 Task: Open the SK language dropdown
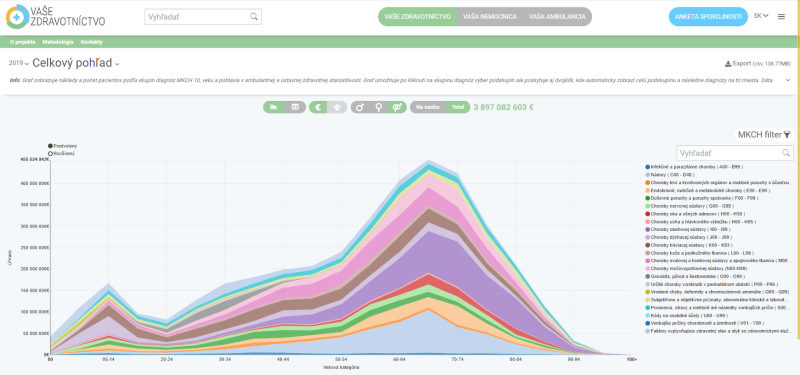[x=761, y=16]
